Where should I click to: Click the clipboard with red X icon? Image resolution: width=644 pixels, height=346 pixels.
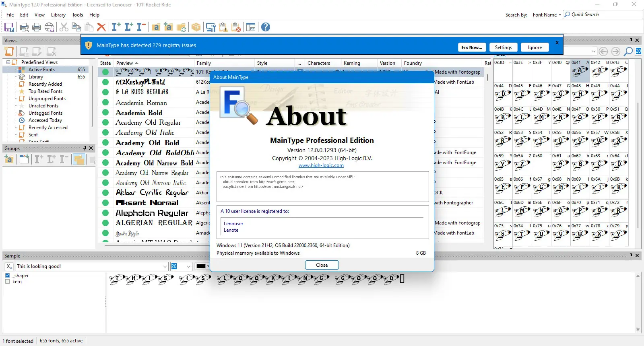[x=236, y=27]
